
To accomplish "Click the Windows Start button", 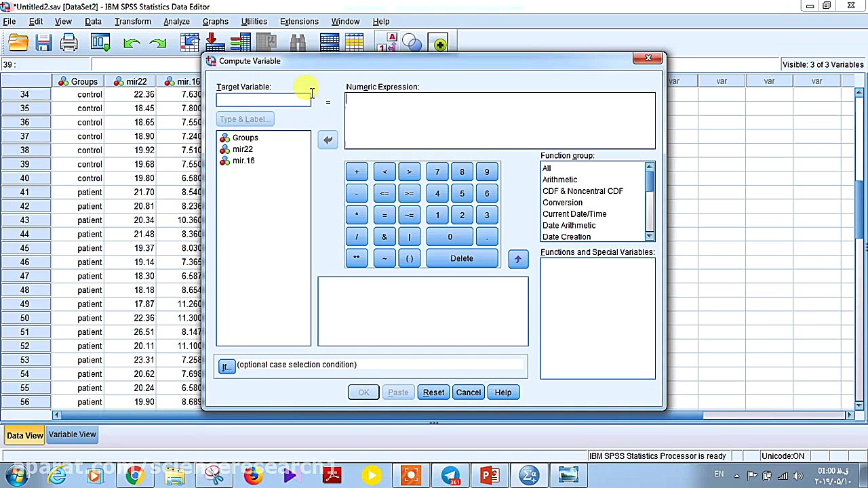I will [15, 476].
